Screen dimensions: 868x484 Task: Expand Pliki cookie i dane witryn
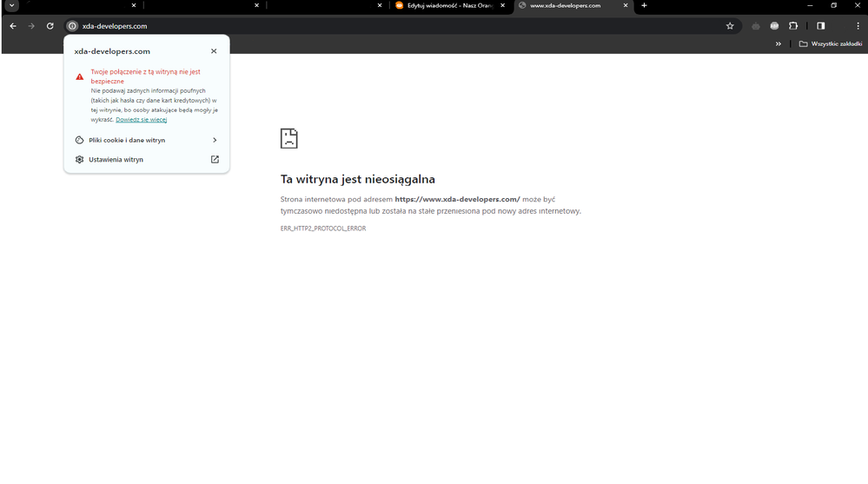[x=146, y=140]
